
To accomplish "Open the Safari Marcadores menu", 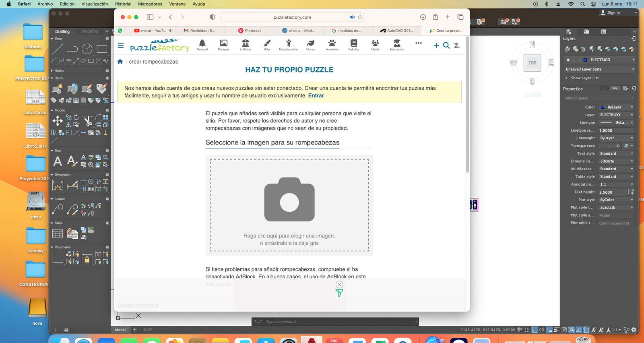I will click(150, 4).
